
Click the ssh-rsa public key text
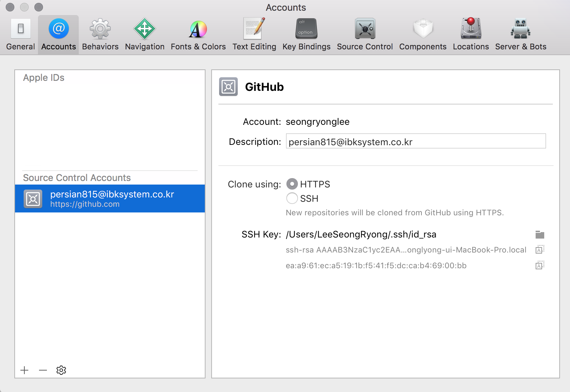[x=406, y=250]
